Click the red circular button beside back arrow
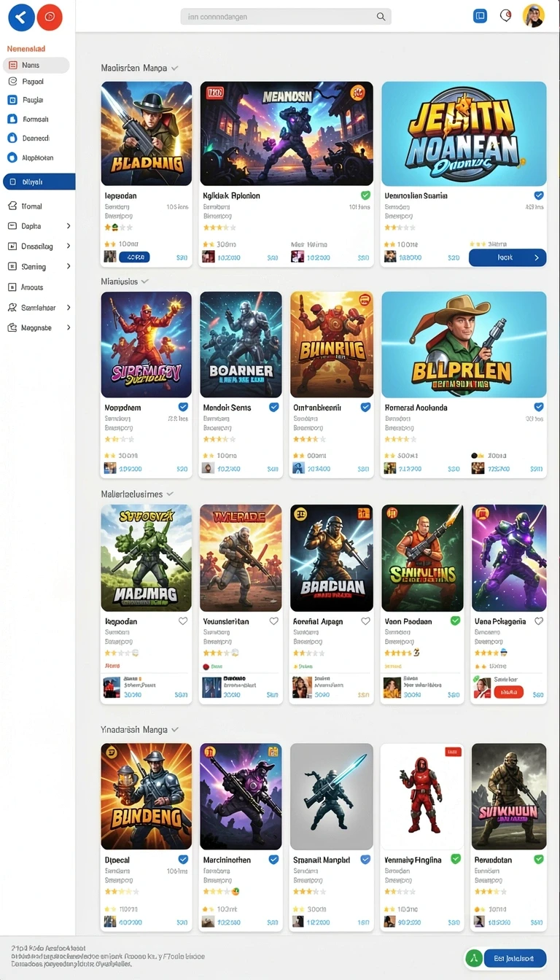Image resolution: width=560 pixels, height=980 pixels. tap(50, 17)
